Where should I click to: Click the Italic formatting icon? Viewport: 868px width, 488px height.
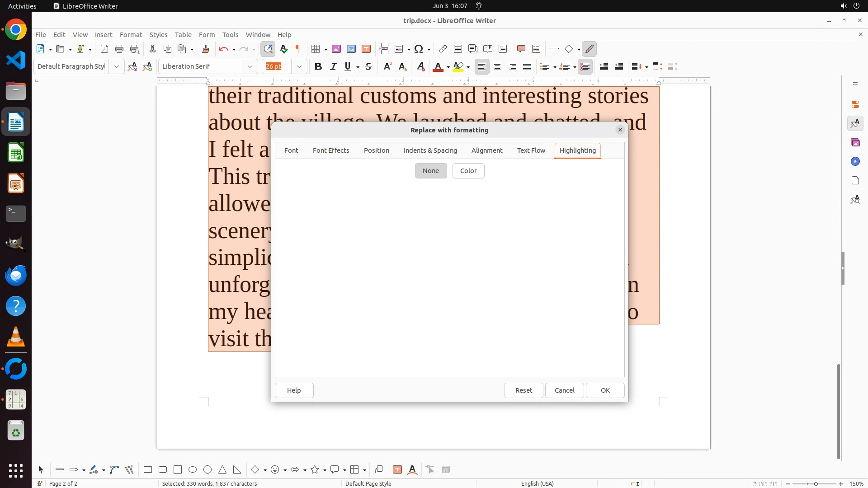pyautogui.click(x=333, y=66)
